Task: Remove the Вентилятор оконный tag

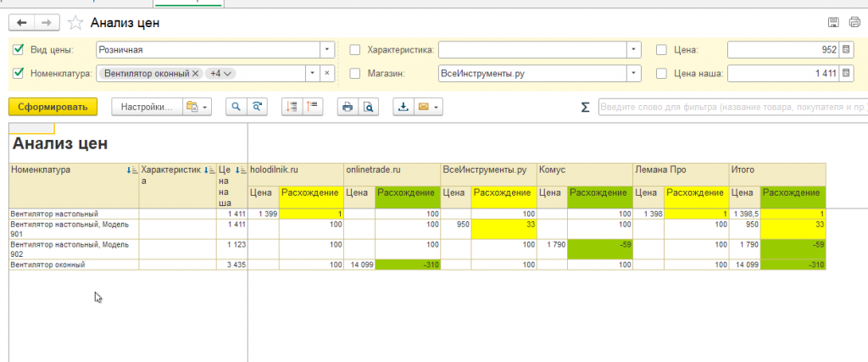Action: [x=196, y=73]
